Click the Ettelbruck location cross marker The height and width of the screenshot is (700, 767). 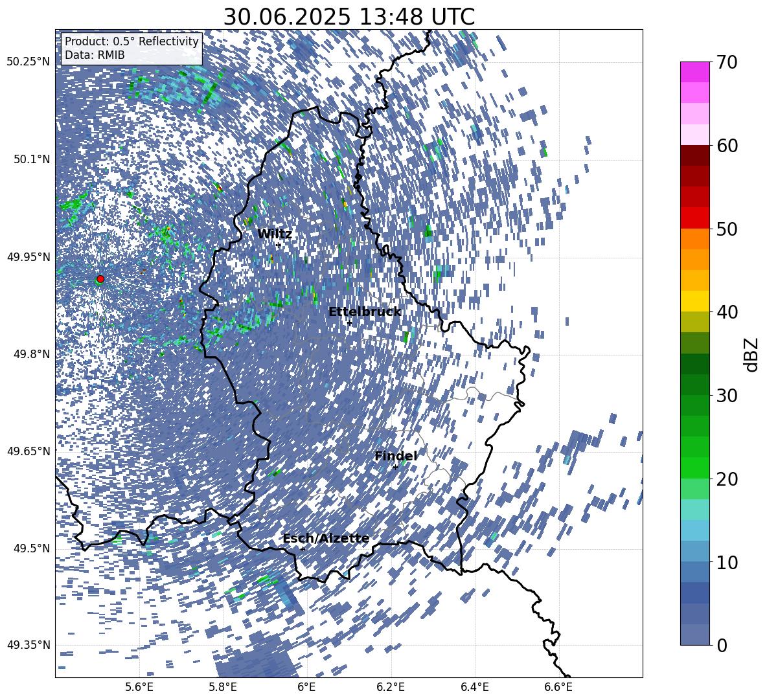tap(349, 322)
